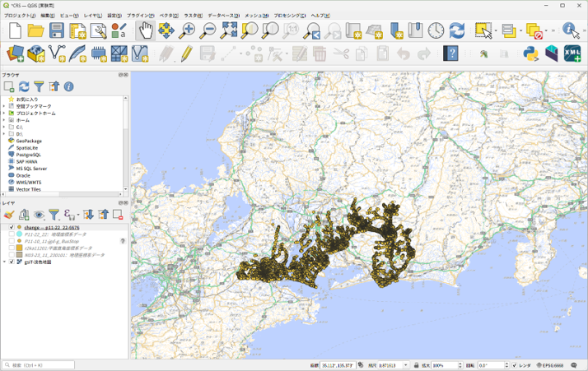Open the ベクタ menu
Screen dimensions: 588x371
coord(168,16)
